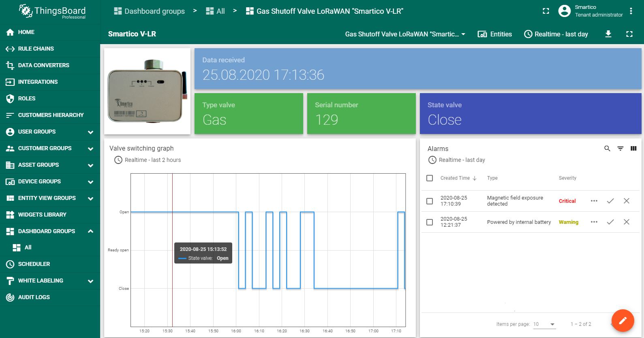This screenshot has height=338, width=644.
Task: Open details of Magnetic field exposure alarm
Action: [x=594, y=201]
